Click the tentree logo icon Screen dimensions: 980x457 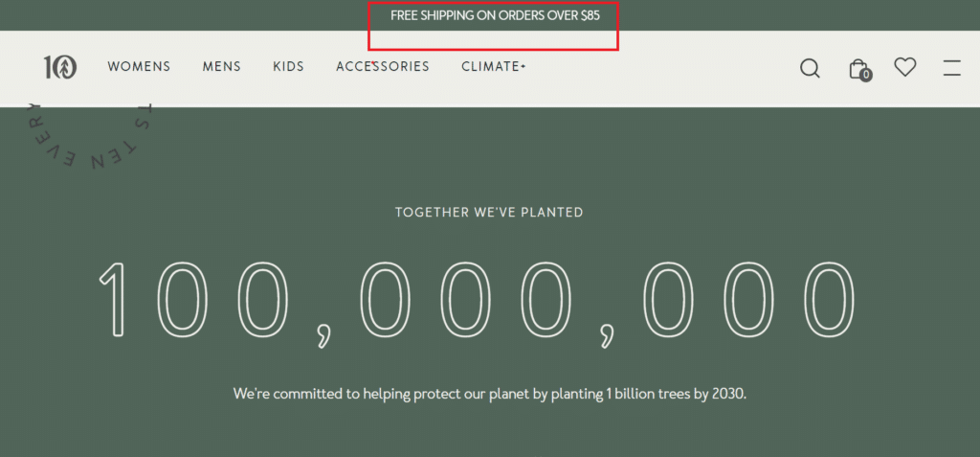click(59, 67)
